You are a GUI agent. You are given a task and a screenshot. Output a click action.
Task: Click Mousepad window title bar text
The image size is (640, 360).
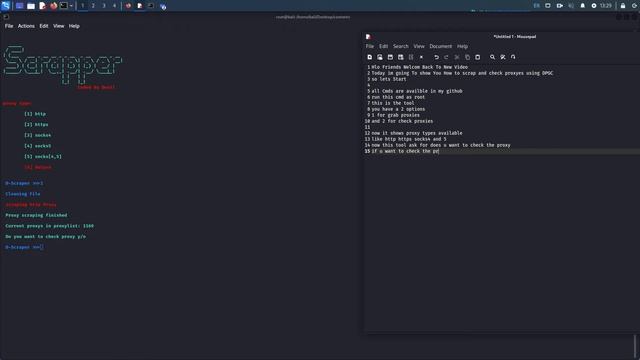[515, 36]
